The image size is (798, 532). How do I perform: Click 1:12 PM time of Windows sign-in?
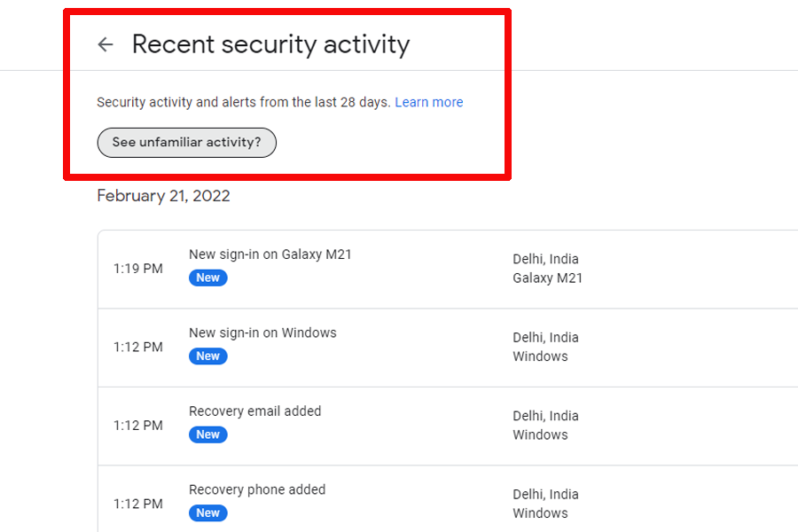(138, 347)
